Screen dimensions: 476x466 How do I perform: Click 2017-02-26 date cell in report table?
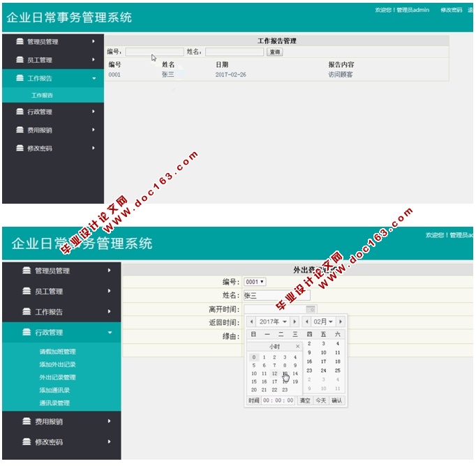(231, 75)
